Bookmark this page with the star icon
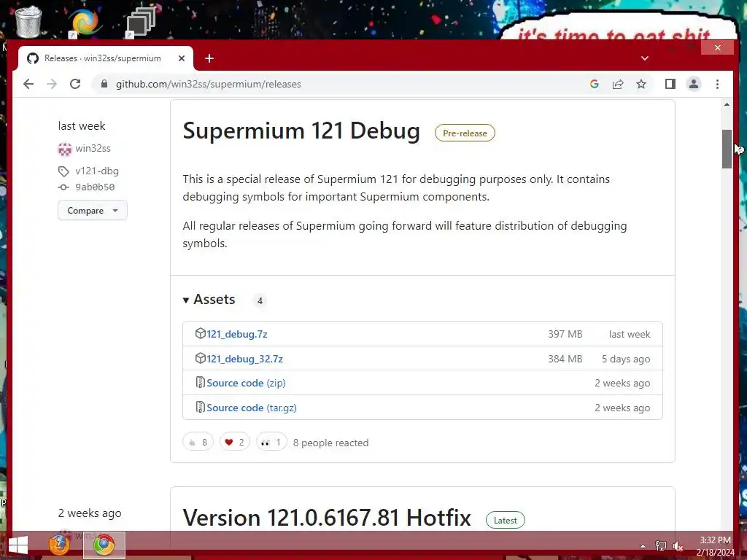This screenshot has width=747, height=560. click(641, 85)
